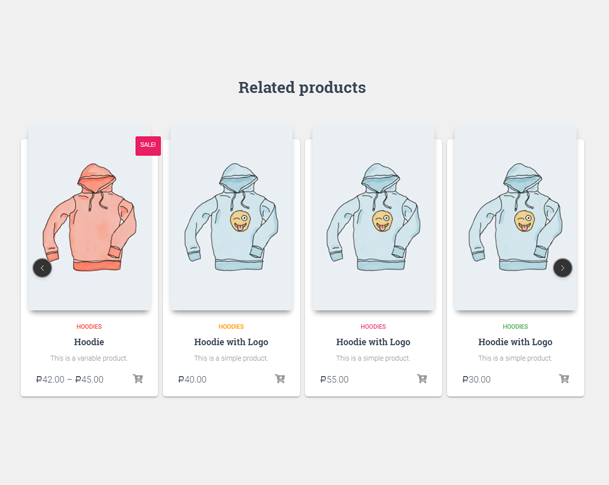Screen dimensions: 609x485
Task: Open image of the ₽30.00 hoodie
Action: [x=516, y=217]
